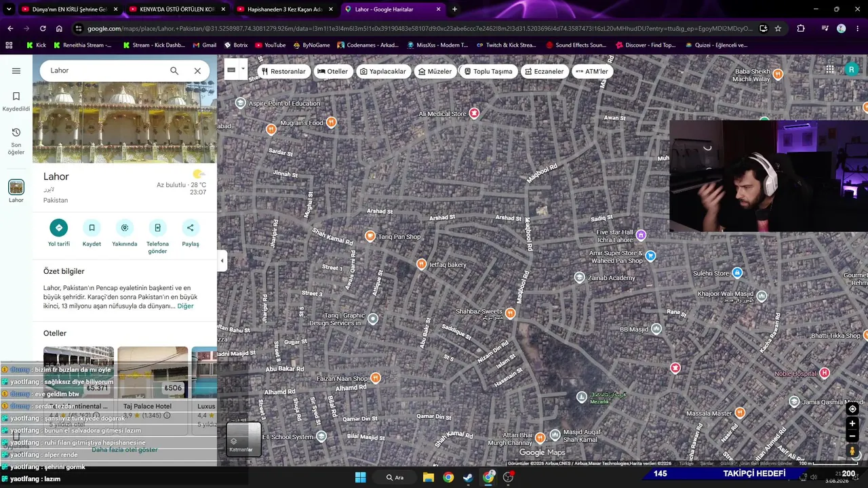Open the Chrome extensions puzzle icon

click(x=801, y=28)
